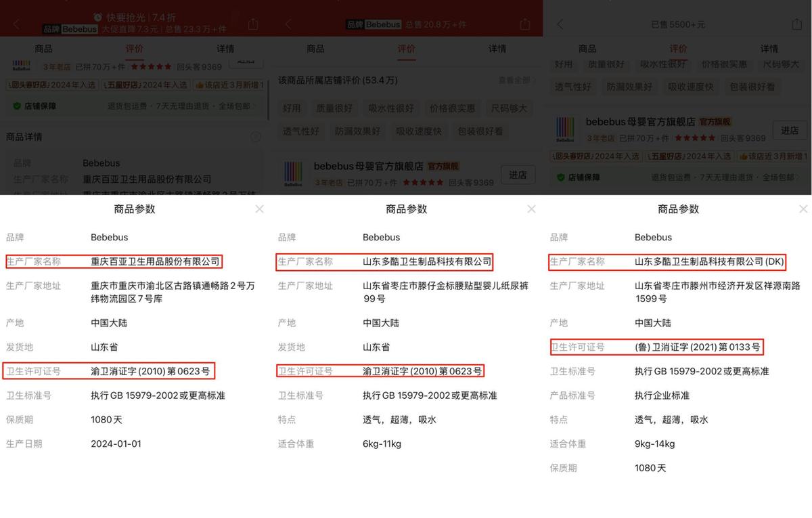Tap the back arrow in the middle screenshot
The width and height of the screenshot is (812, 518).
[288, 24]
